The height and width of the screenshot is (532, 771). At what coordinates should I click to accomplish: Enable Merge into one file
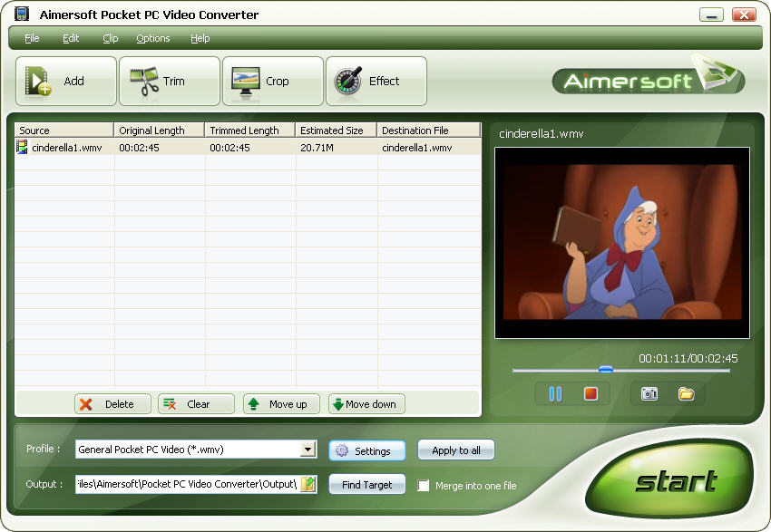(x=424, y=486)
